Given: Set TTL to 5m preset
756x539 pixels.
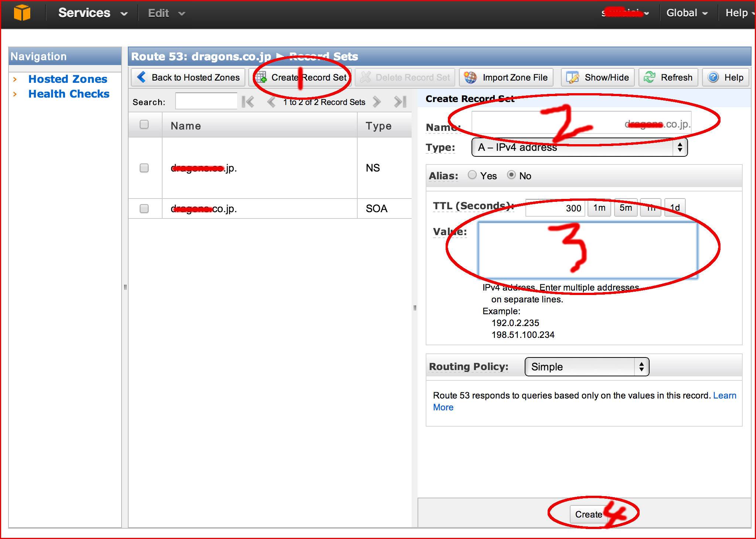Looking at the screenshot, I should [626, 208].
